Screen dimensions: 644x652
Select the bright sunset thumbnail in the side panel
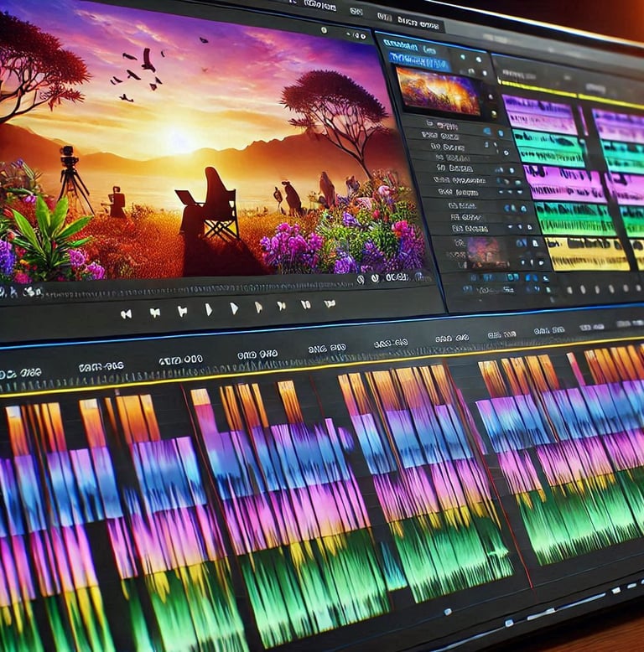click(x=439, y=91)
